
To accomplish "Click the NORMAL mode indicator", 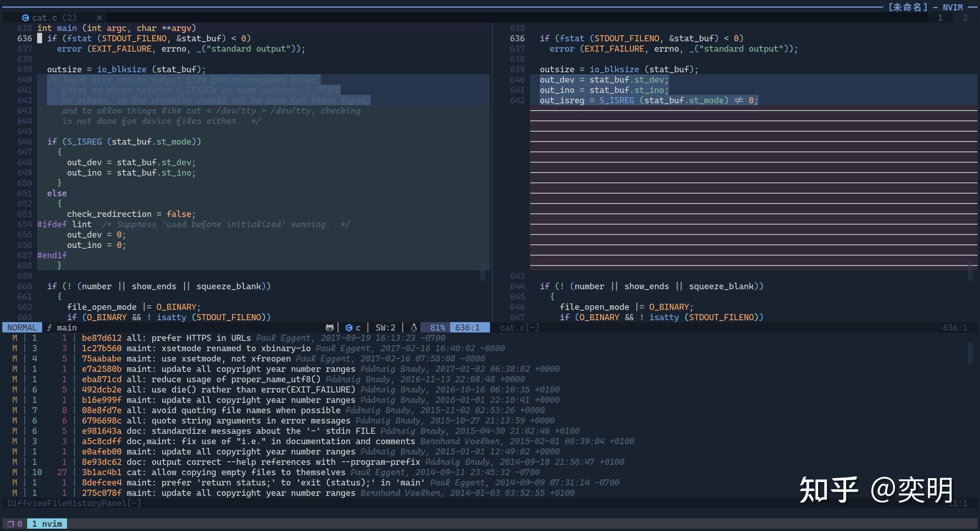I will coord(22,328).
